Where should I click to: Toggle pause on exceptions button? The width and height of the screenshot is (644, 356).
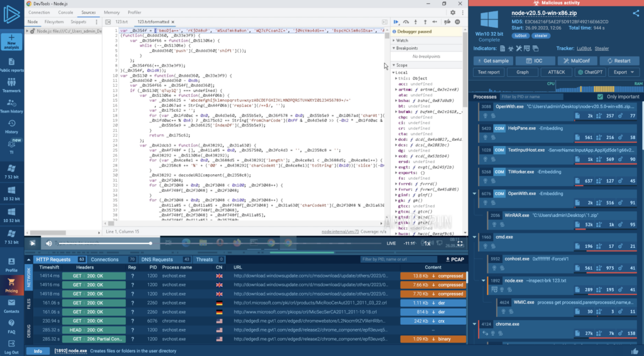457,21
